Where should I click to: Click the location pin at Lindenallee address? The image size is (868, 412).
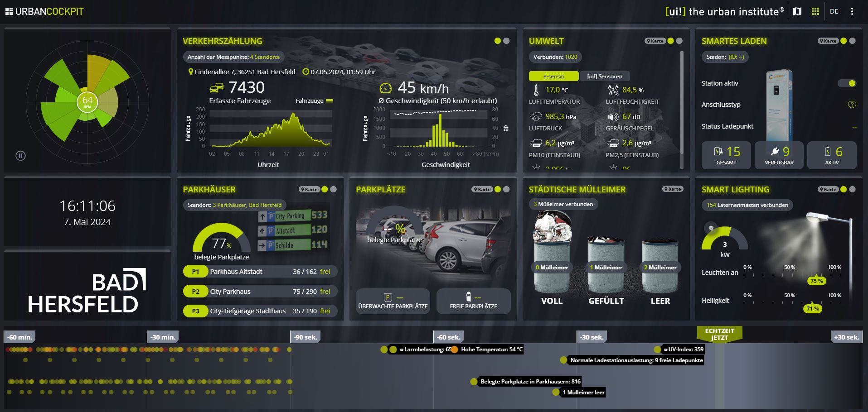coord(191,72)
